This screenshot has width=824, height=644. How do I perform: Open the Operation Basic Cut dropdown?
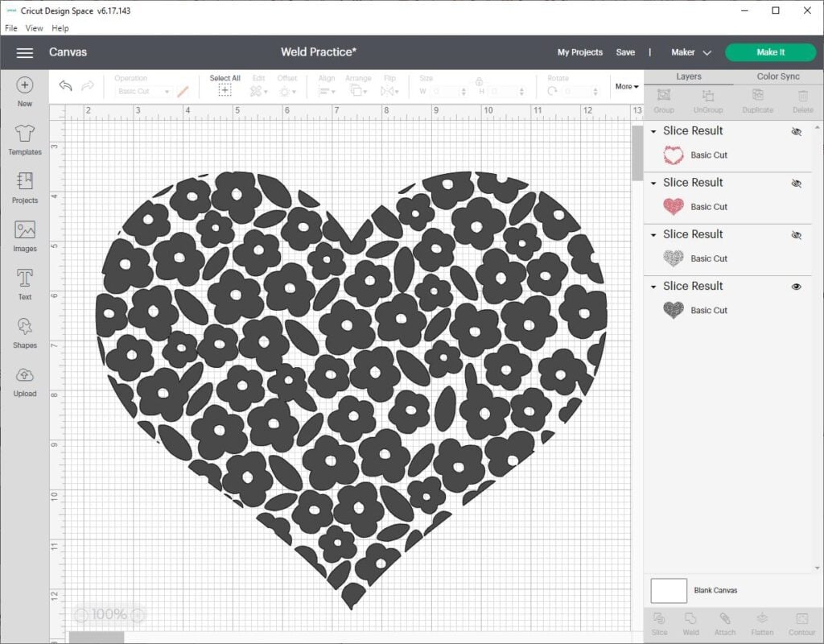click(x=143, y=92)
